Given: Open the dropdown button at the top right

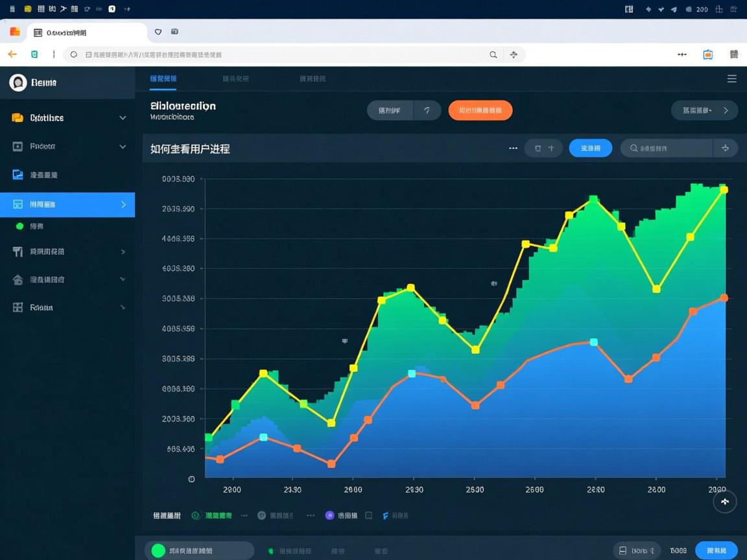Looking at the screenshot, I should 704,111.
